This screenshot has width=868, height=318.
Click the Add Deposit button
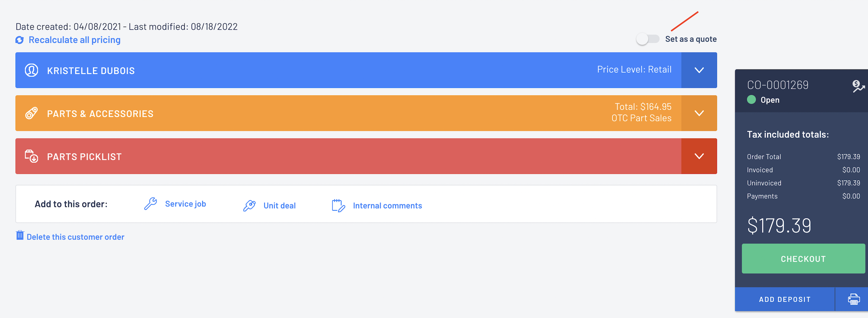(784, 299)
